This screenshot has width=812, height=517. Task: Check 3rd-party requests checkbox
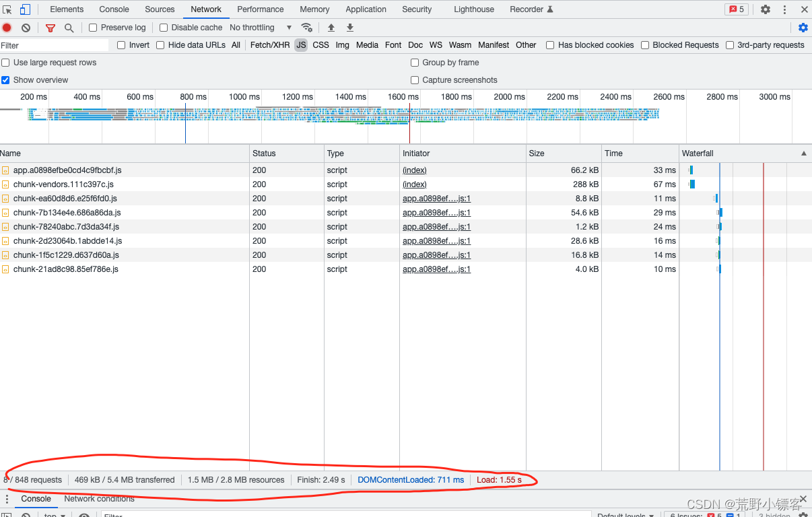730,45
